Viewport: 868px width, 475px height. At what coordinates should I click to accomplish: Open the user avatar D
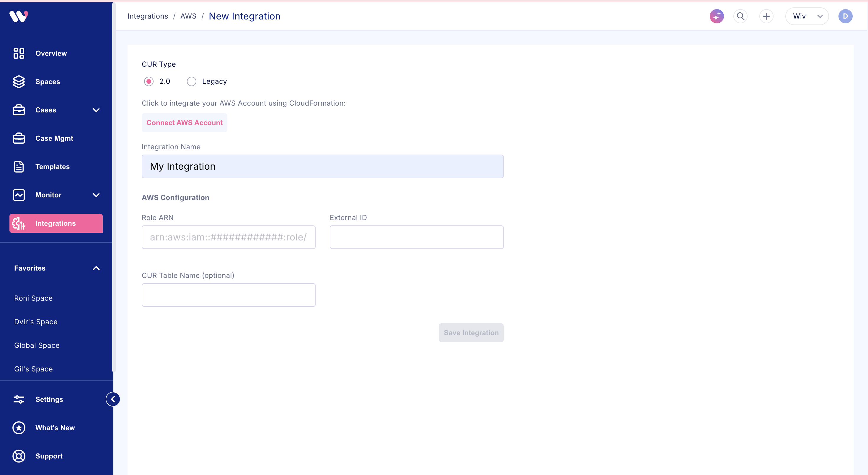(x=845, y=16)
